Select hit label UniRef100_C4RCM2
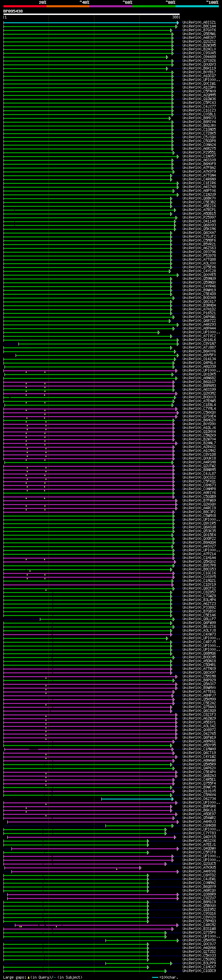The image size is (222, 980). 199,925
